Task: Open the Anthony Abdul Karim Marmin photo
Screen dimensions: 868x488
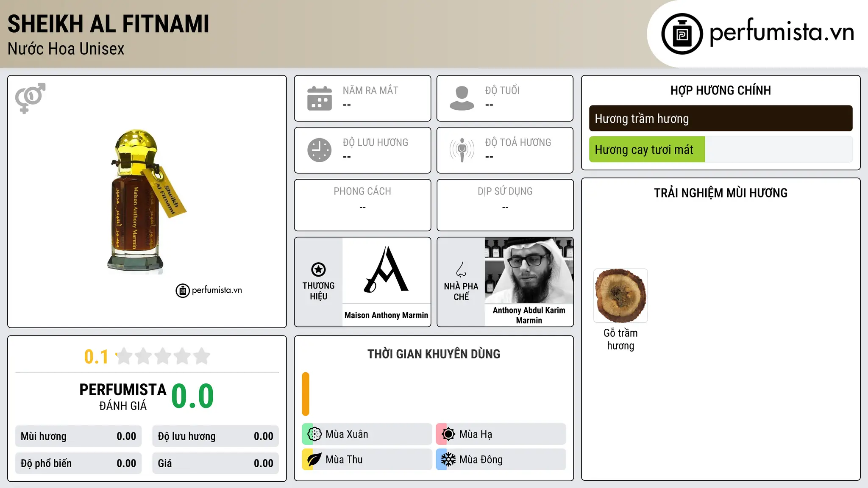Action: 529,270
